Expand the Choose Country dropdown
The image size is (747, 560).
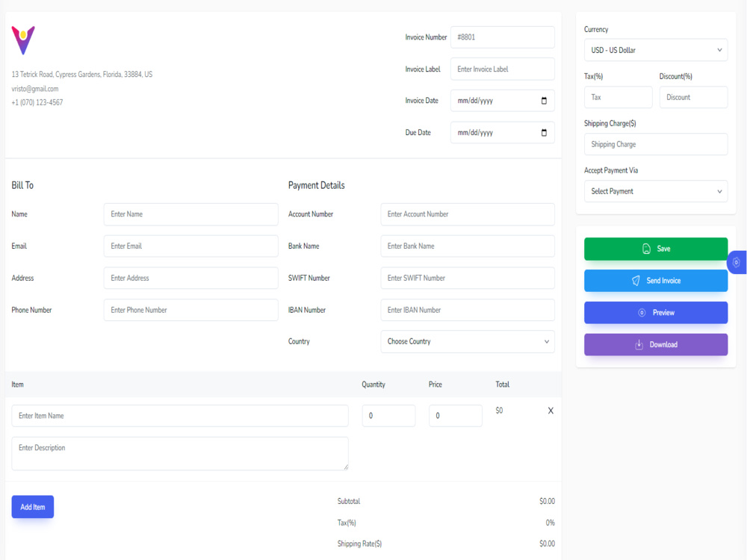pos(467,341)
